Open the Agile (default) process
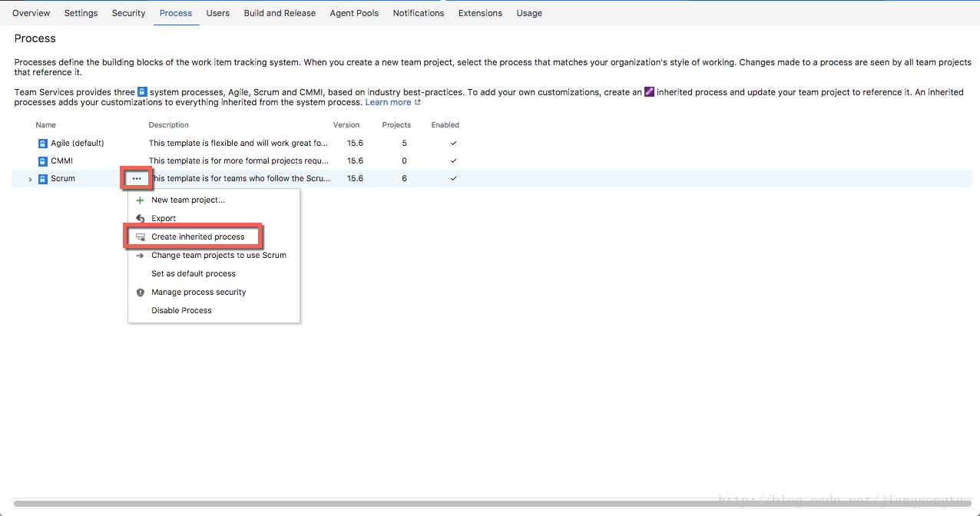Image resolution: width=980 pixels, height=516 pixels. [x=78, y=143]
